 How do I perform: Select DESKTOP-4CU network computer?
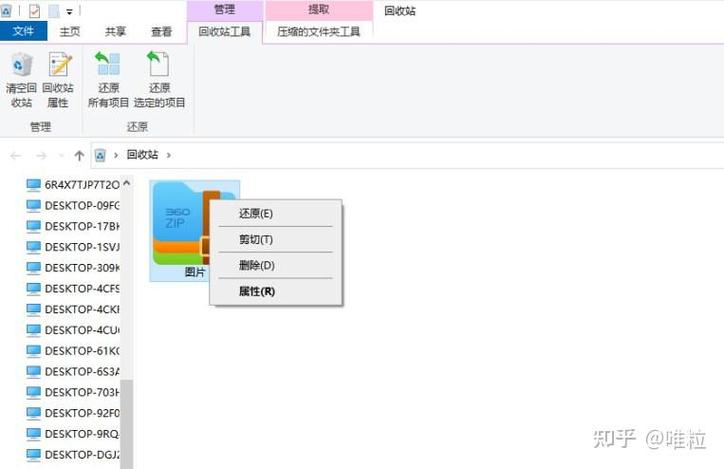[73, 330]
